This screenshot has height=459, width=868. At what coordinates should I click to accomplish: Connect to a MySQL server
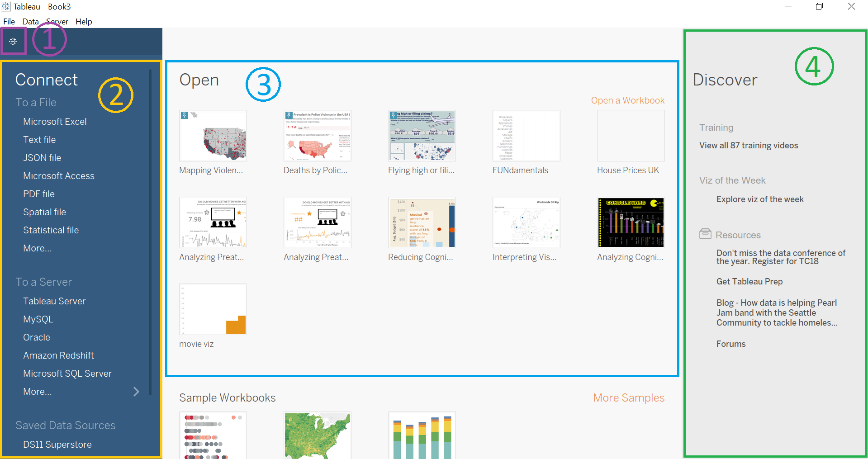(38, 319)
